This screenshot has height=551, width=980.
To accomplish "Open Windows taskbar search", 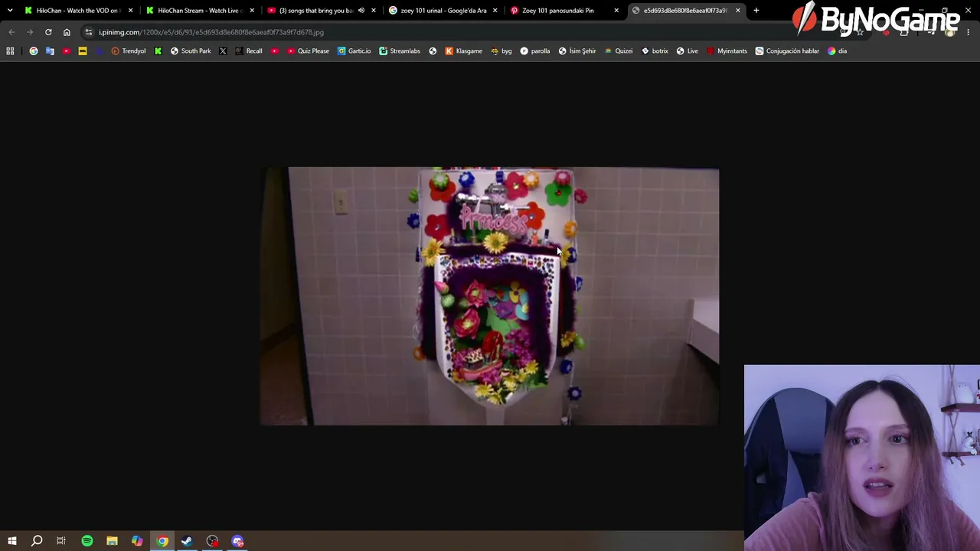I will [37, 541].
